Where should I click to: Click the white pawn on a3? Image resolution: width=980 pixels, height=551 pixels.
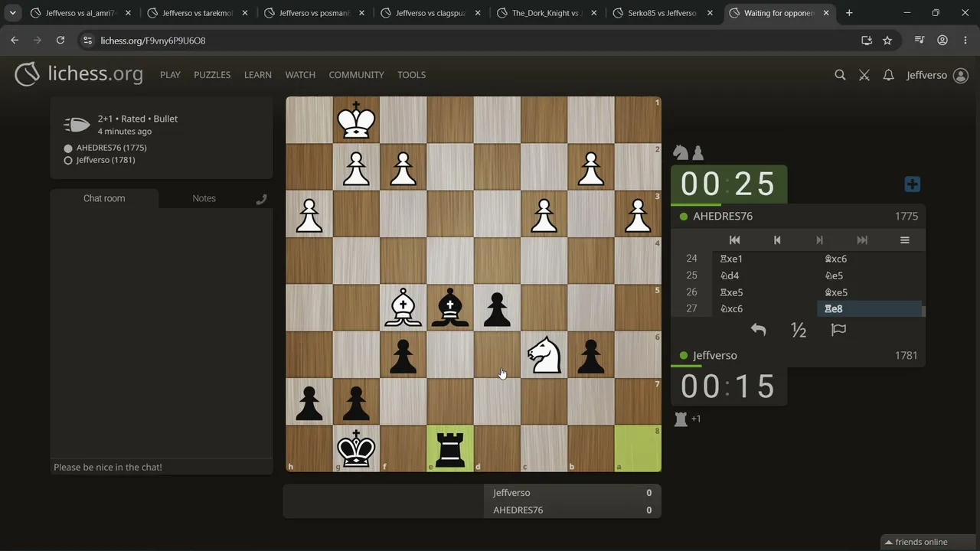pos(638,214)
